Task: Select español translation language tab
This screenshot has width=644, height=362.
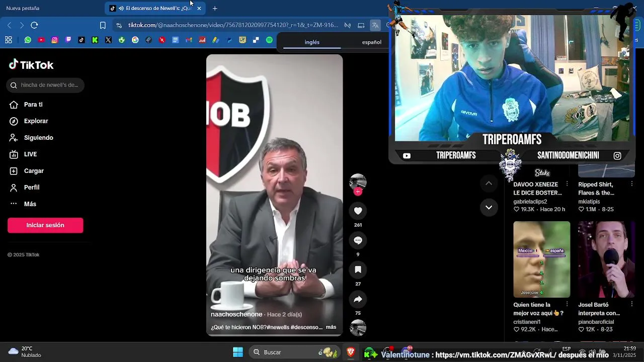Action: click(372, 42)
